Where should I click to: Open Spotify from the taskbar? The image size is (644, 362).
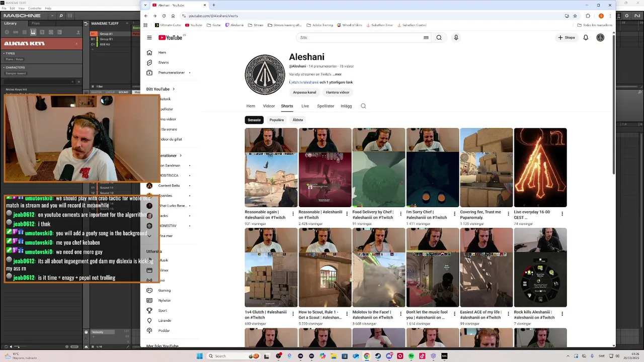(x=411, y=356)
